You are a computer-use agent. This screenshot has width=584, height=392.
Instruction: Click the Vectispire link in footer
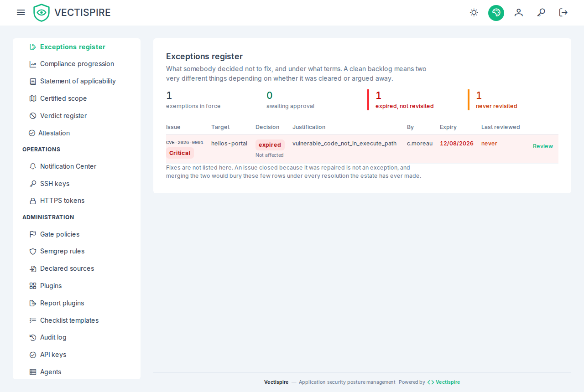tap(443, 382)
